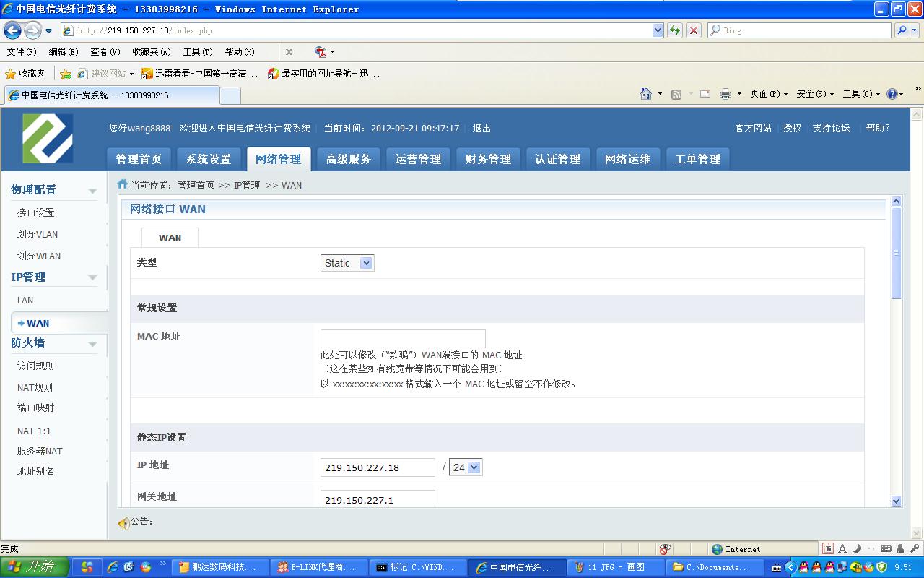Viewport: 924px width, 578px height.
Task: Collapse the 物理配置 sidebar section
Action: 92,191
